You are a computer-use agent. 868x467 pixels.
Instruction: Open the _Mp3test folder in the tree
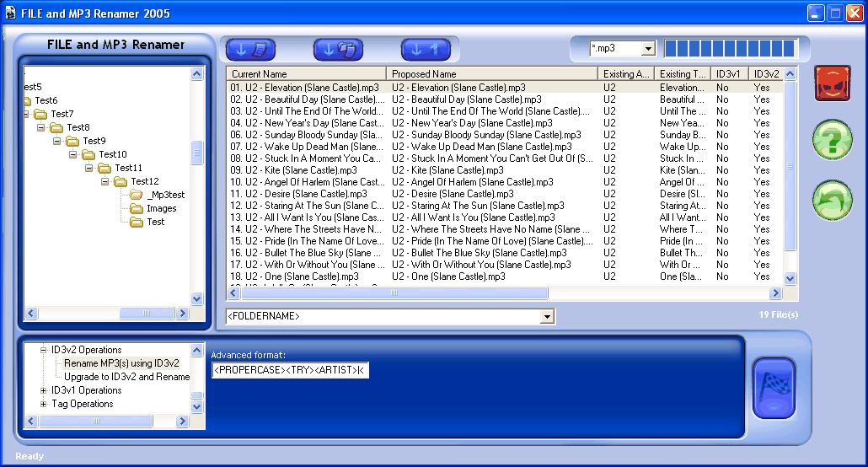point(164,195)
